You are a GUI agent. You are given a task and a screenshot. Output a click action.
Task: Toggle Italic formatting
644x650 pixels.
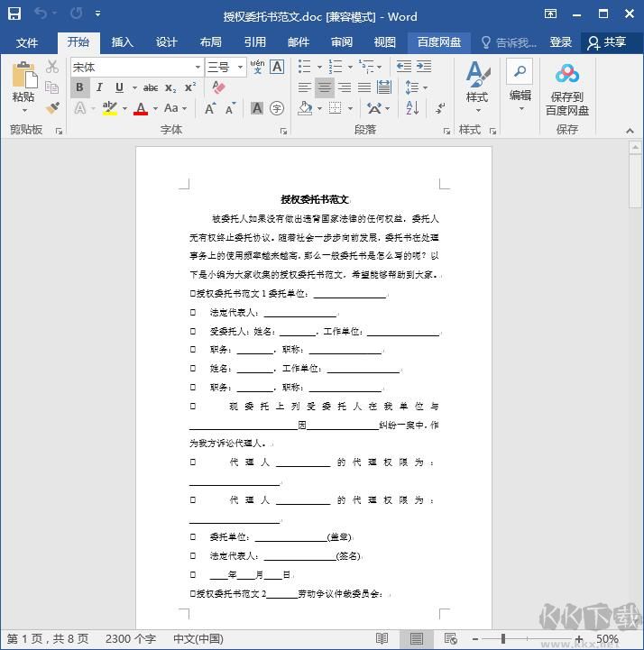point(99,87)
